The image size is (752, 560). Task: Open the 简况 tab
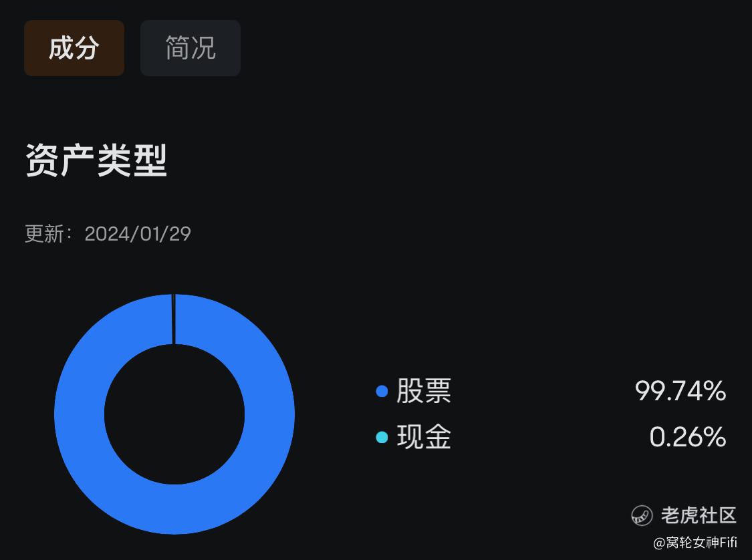(x=191, y=48)
